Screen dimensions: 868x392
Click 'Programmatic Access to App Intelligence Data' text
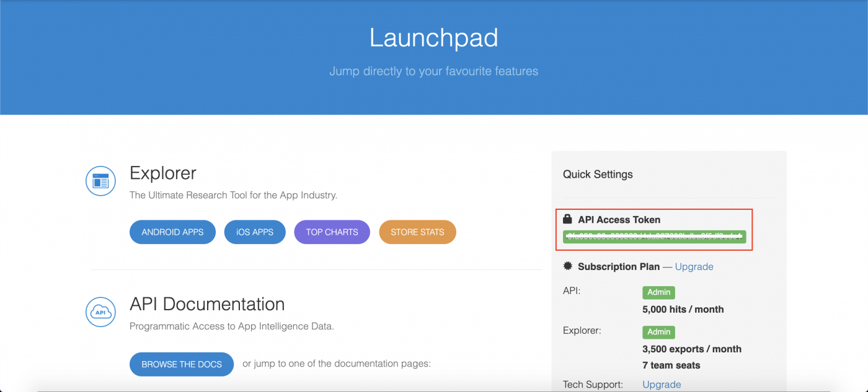(x=232, y=326)
